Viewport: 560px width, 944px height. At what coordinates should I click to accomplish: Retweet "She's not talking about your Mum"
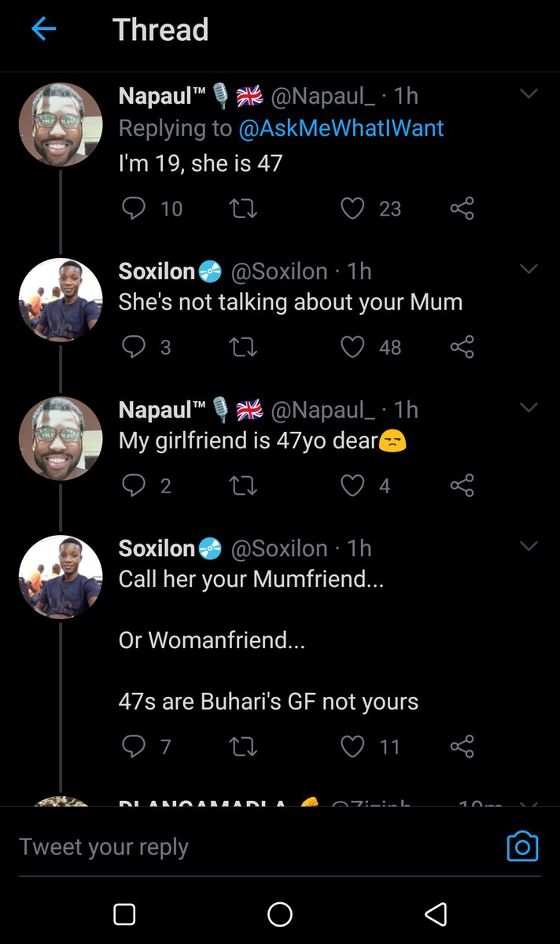[x=244, y=347]
